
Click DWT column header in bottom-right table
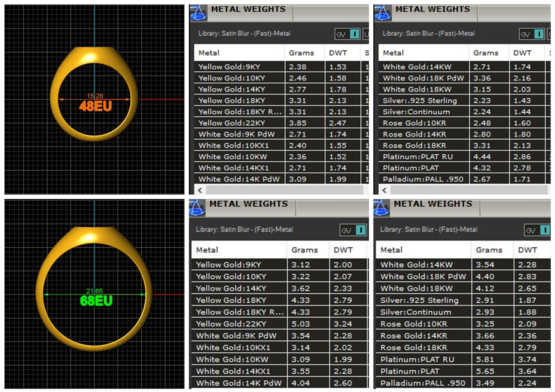[x=527, y=250]
